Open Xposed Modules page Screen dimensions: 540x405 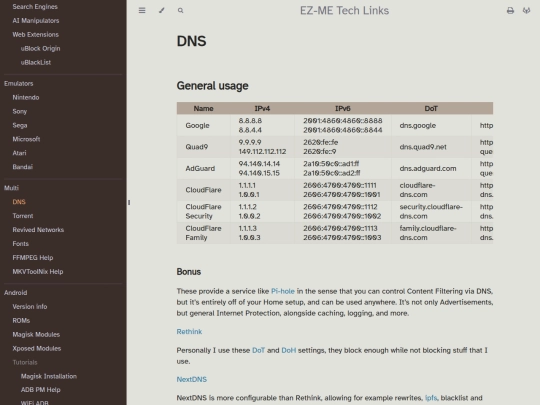tap(37, 349)
